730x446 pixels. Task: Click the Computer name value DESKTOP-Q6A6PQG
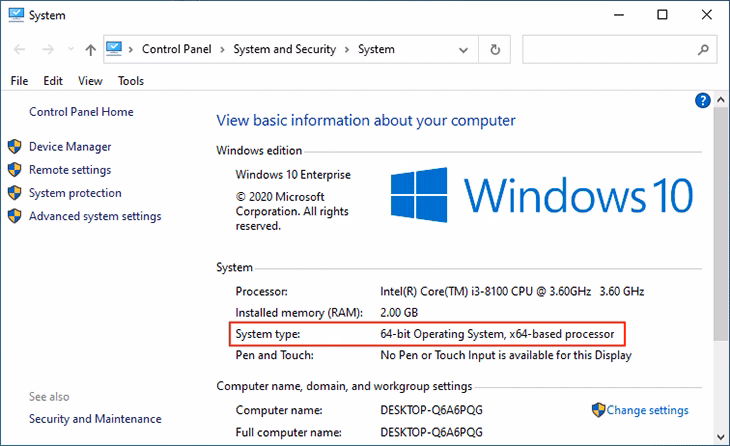[431, 410]
